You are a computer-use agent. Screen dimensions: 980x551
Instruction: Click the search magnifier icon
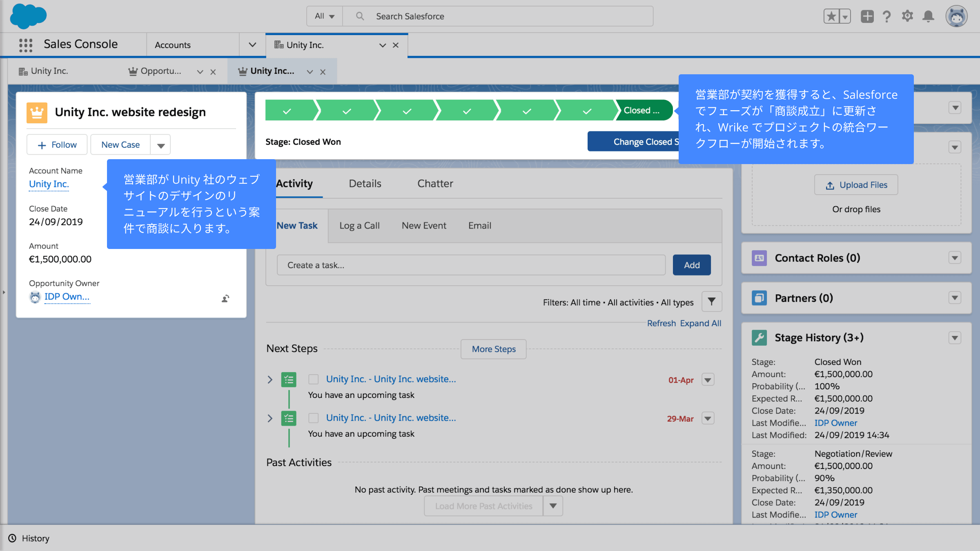pyautogui.click(x=360, y=16)
